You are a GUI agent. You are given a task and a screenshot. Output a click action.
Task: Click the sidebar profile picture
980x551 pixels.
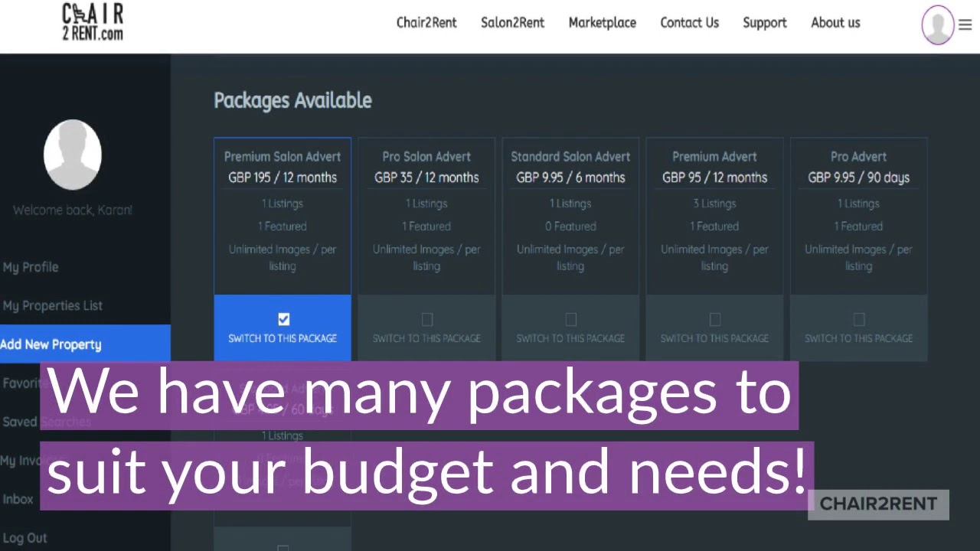[x=73, y=155]
